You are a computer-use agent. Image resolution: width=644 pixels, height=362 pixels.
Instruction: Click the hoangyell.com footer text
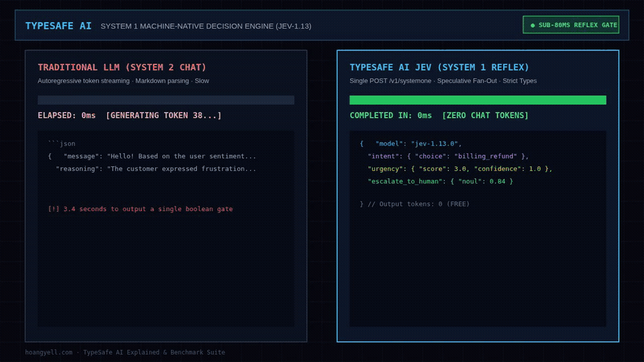click(x=125, y=352)
